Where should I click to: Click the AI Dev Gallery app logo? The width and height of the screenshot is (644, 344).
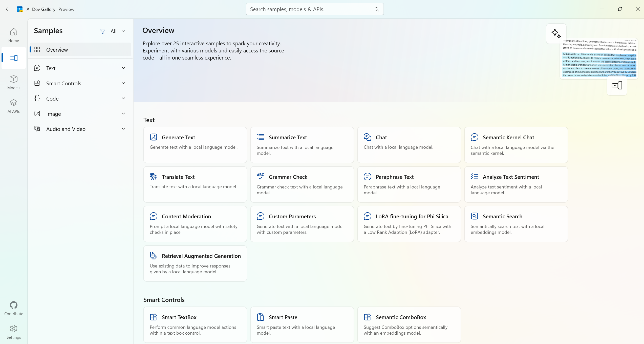[x=20, y=9]
